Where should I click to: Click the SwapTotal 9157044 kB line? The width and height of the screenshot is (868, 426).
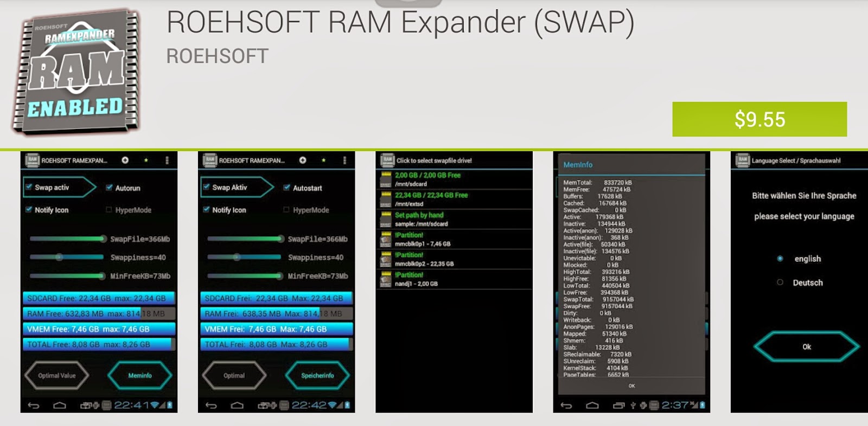[x=598, y=299]
